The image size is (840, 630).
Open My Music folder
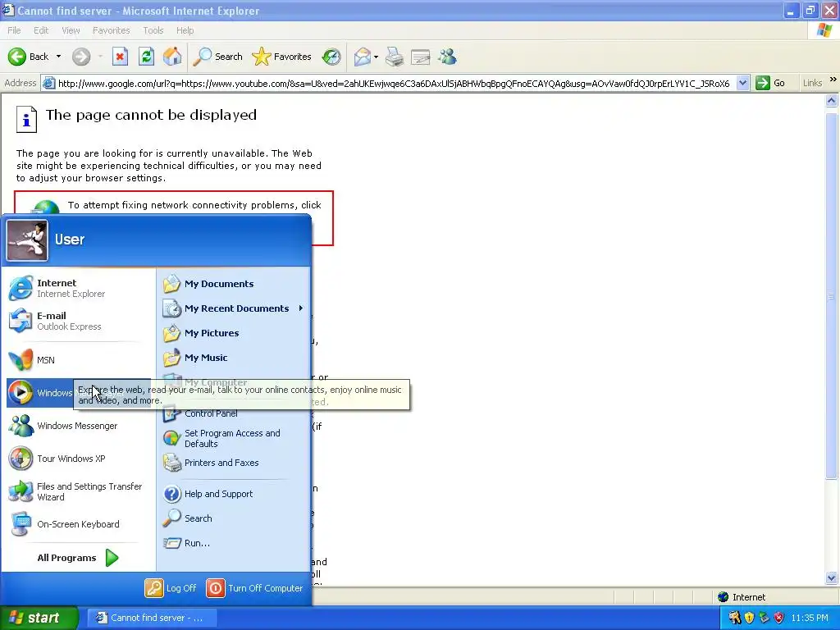[234, 358]
